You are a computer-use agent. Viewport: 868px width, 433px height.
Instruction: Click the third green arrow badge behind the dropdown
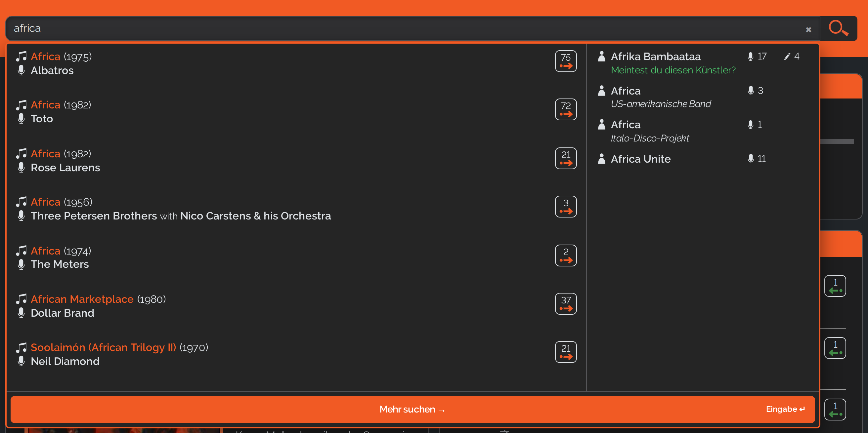click(835, 410)
